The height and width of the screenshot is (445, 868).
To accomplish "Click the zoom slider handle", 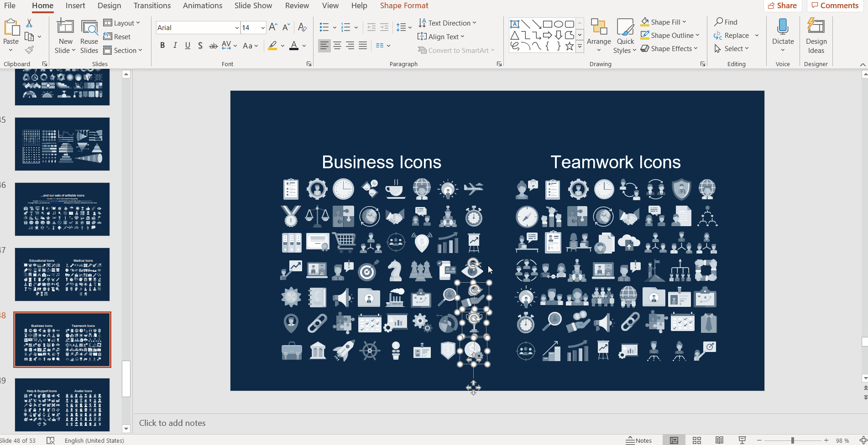I will pyautogui.click(x=793, y=440).
